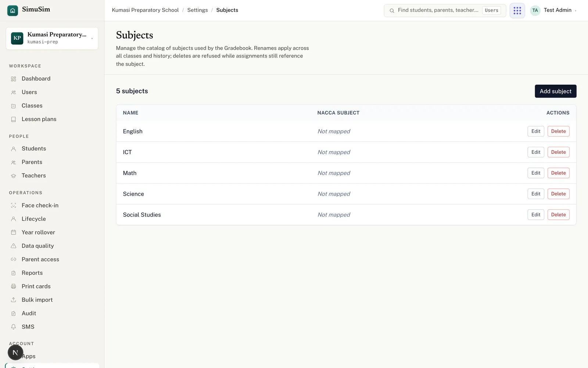The height and width of the screenshot is (368, 588).
Task: Open the Test Admin user menu
Action: [554, 10]
